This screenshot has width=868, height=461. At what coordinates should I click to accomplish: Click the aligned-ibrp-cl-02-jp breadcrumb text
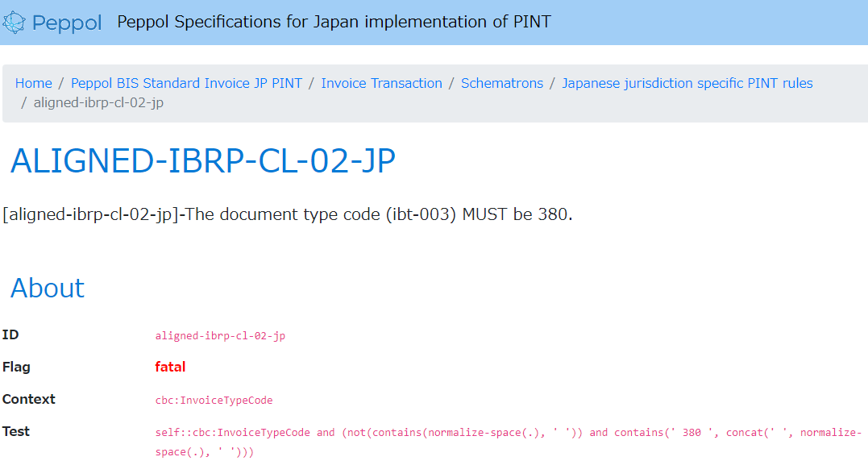98,102
